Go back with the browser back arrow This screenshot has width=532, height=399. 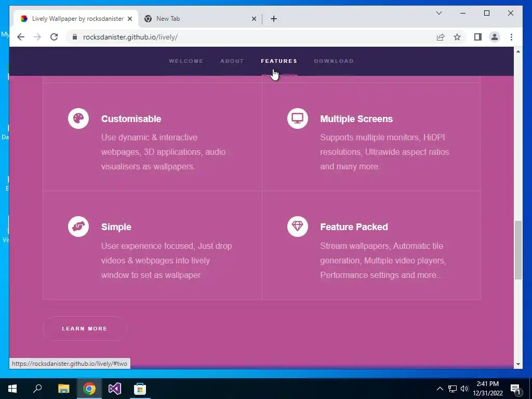tap(21, 37)
